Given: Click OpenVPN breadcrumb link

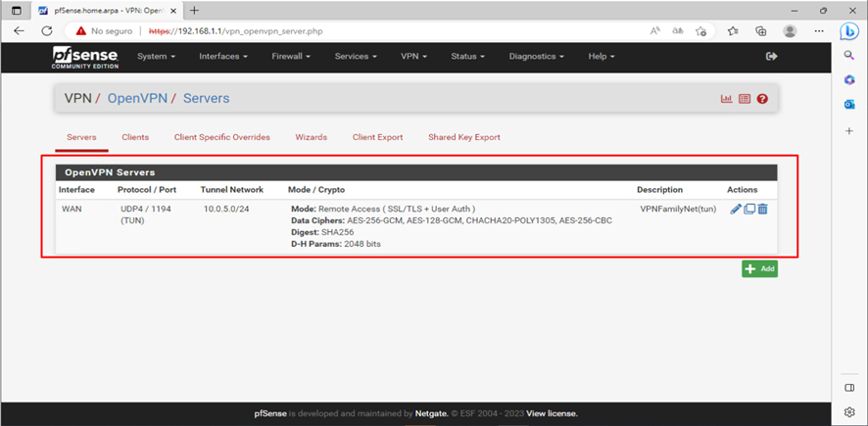Looking at the screenshot, I should tap(137, 99).
